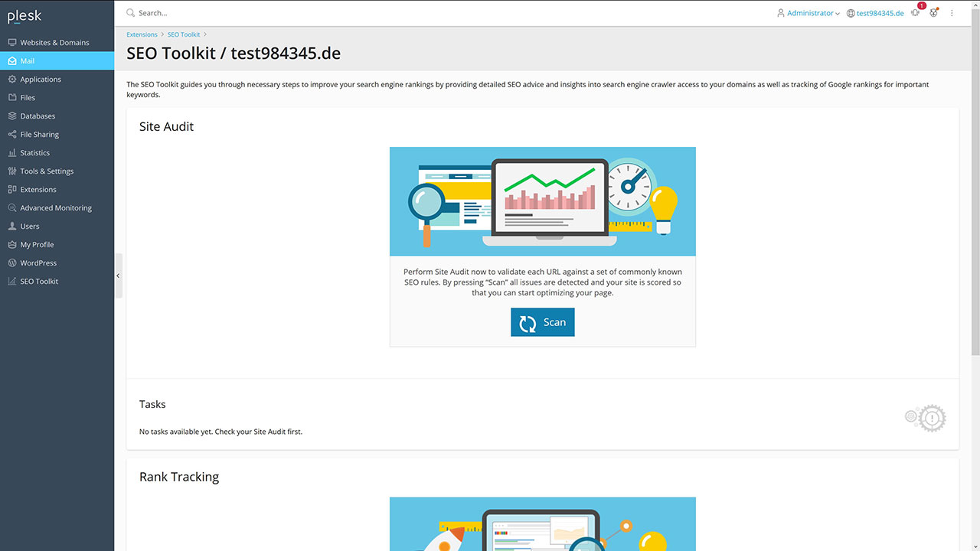Viewport: 980px width, 551px height.
Task: Click the SEO Toolkit chart icon
Action: pyautogui.click(x=12, y=282)
